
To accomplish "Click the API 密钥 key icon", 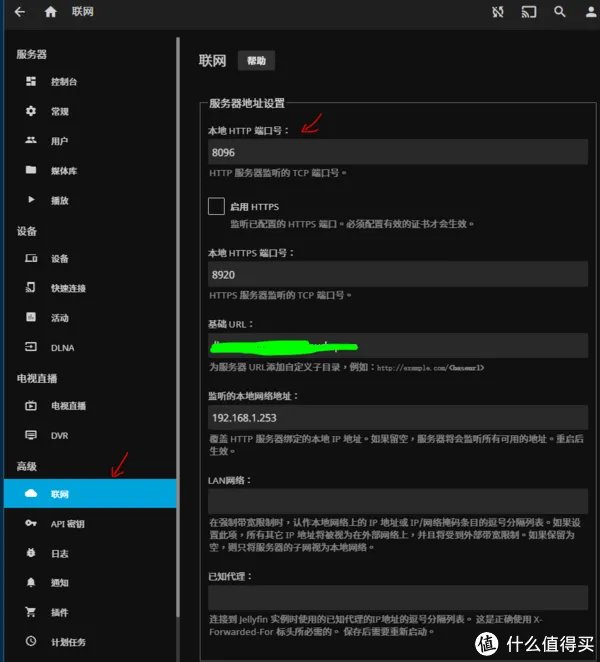I will [x=31, y=523].
